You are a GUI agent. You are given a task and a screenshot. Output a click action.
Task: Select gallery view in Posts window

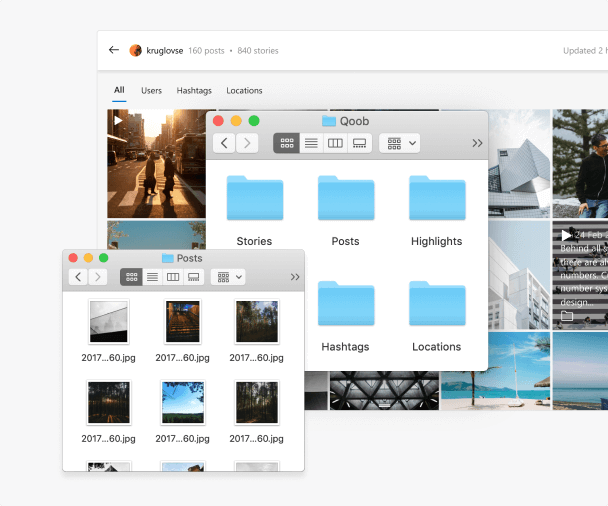pos(193,277)
